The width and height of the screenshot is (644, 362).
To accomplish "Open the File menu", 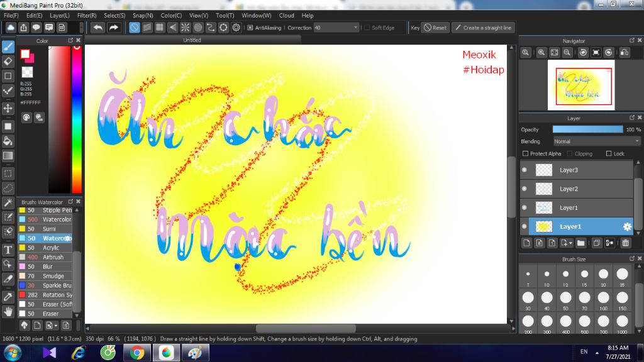I will pos(11,15).
